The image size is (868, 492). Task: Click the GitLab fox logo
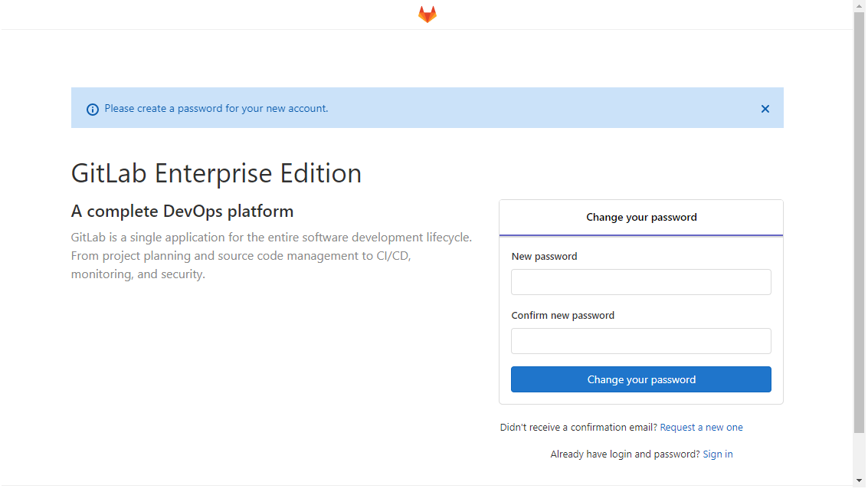pyautogui.click(x=427, y=15)
